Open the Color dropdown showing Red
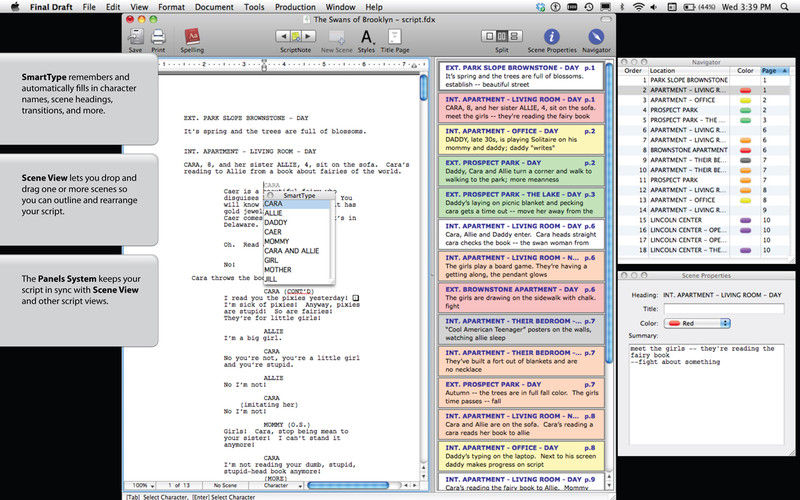The image size is (800, 500). pos(697,323)
